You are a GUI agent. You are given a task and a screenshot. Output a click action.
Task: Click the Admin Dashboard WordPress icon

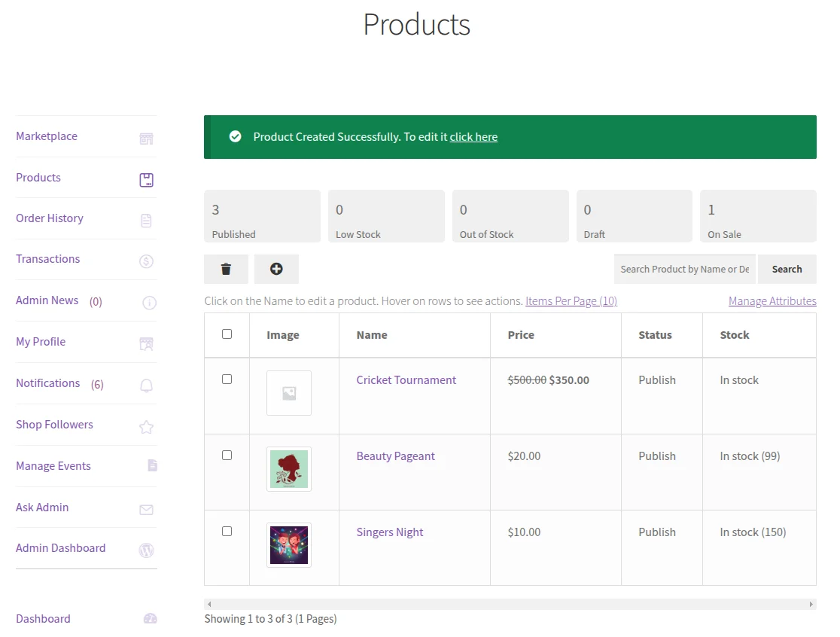148,550
